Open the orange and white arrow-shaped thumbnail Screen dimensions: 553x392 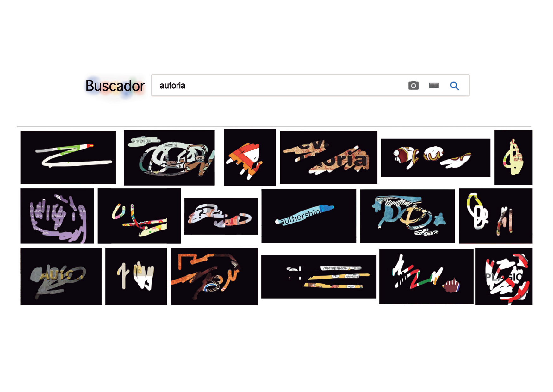click(x=250, y=157)
